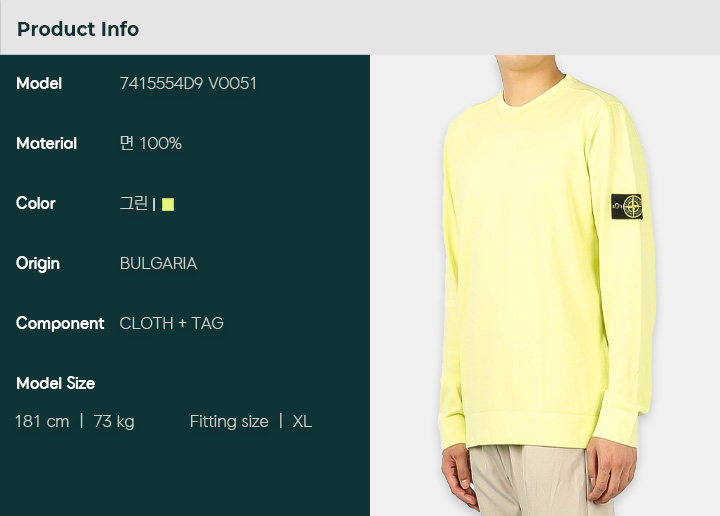This screenshot has width=720, height=516.
Task: Click the Origin value BULGARIA
Action: (158, 264)
